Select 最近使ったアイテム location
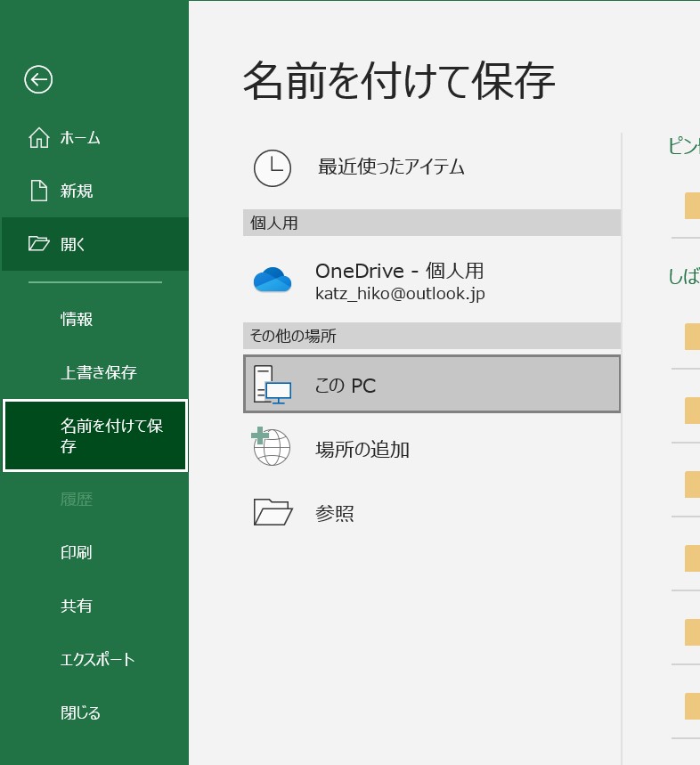Screen dimensions: 700x765 click(432, 167)
